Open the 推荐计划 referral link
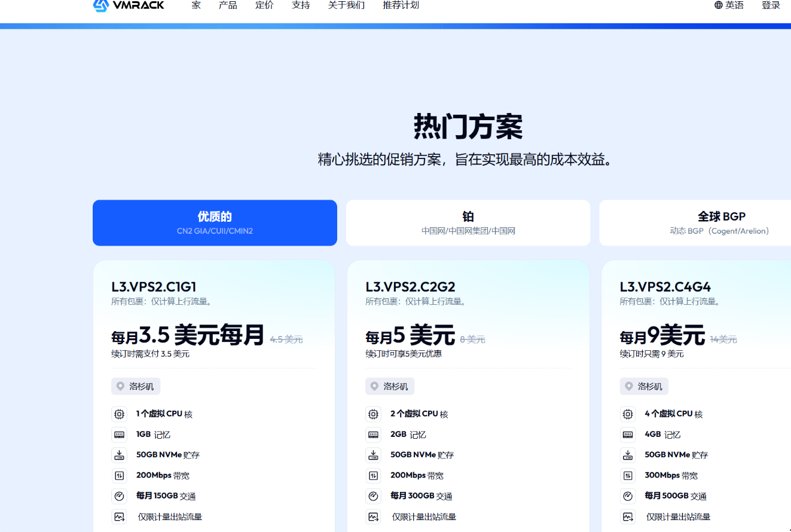The width and height of the screenshot is (791, 532). (x=401, y=5)
